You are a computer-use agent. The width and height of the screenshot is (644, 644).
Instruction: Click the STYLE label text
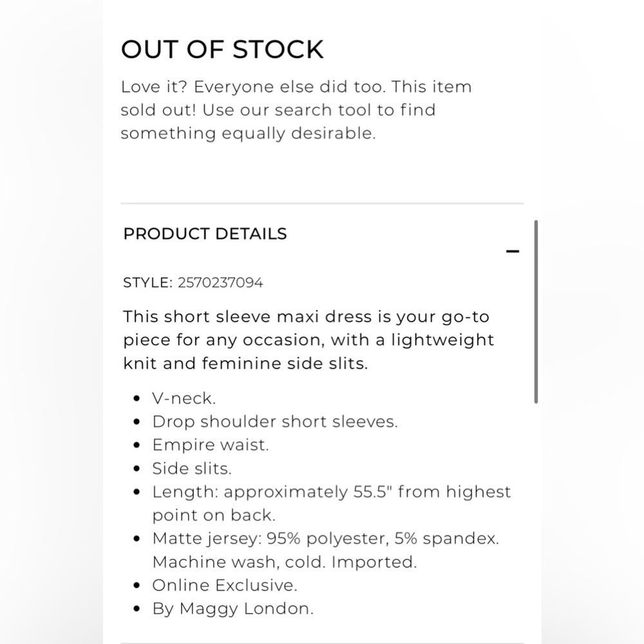[x=148, y=283]
